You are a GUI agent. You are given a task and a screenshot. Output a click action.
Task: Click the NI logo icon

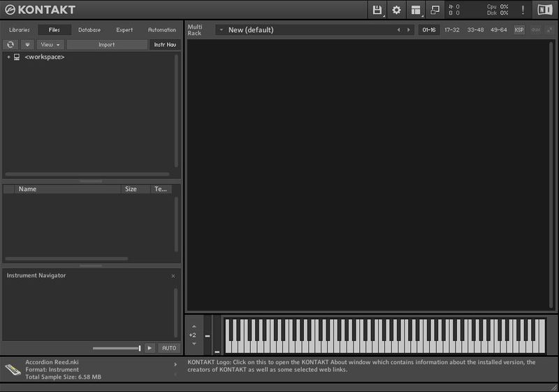(x=544, y=10)
